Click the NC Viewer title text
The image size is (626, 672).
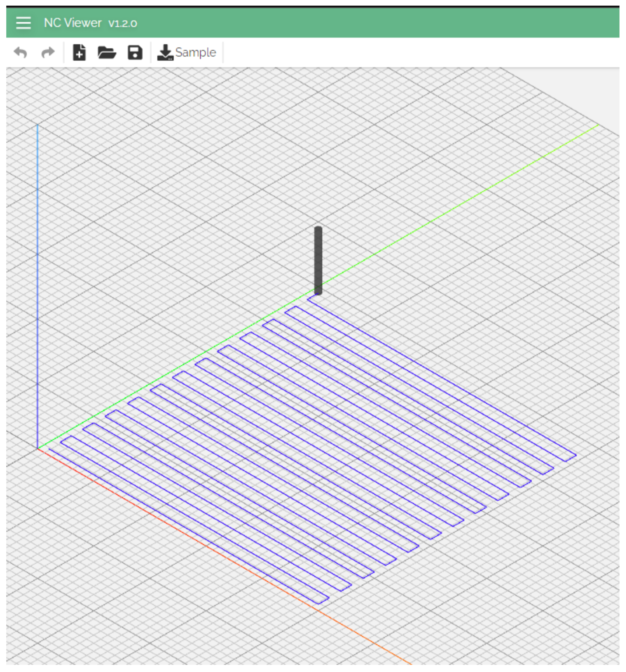(73, 23)
